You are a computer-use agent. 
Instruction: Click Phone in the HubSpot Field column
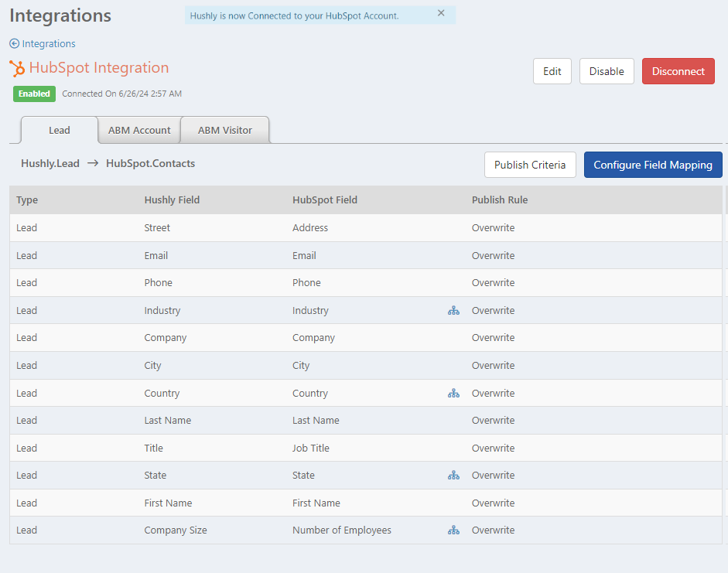coord(306,282)
